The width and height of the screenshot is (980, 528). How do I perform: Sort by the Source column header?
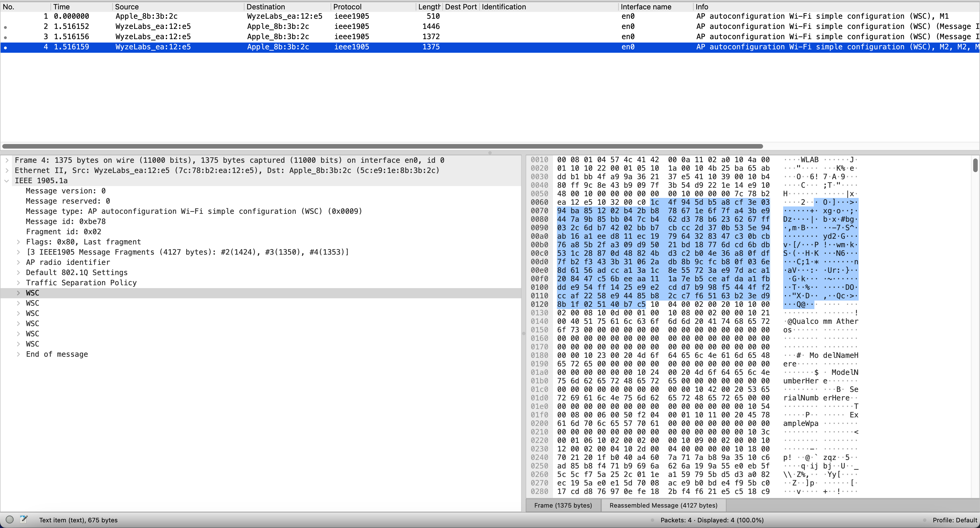178,7
